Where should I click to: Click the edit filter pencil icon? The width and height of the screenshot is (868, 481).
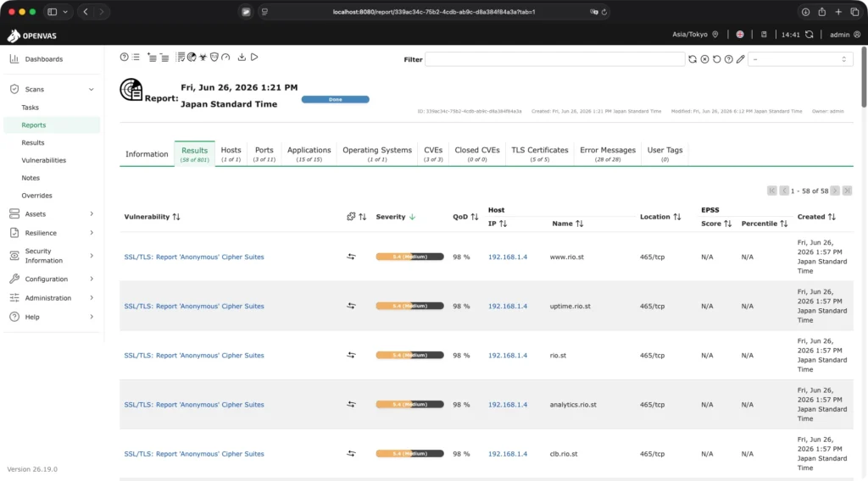[x=741, y=59]
